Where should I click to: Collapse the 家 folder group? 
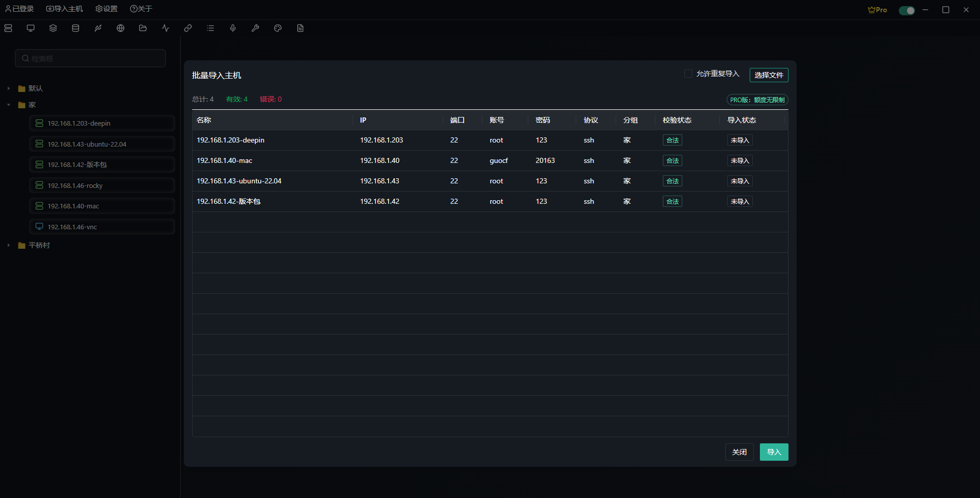[9, 105]
